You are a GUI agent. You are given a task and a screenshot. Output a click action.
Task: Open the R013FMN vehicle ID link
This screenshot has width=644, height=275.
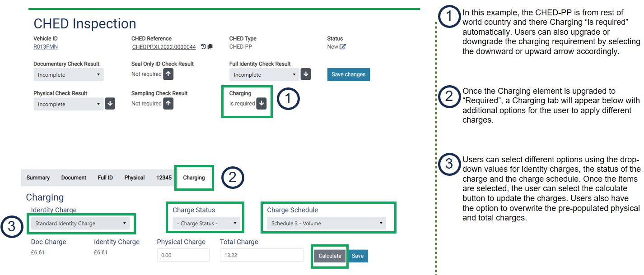point(46,46)
